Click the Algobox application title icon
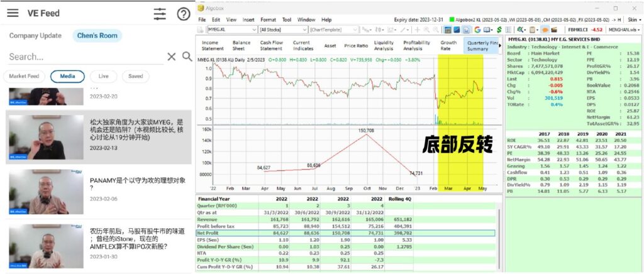Viewport: 644px width, 274px height. click(x=201, y=8)
